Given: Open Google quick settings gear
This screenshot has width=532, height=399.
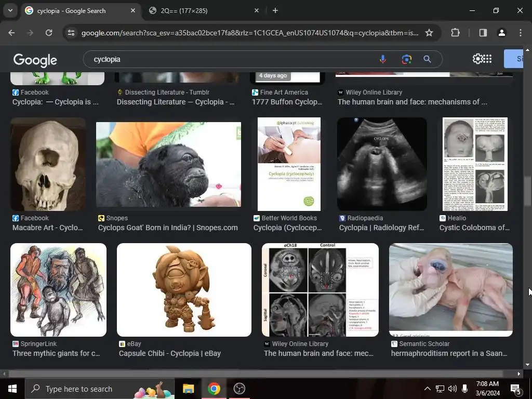Looking at the screenshot, I should coord(478,59).
